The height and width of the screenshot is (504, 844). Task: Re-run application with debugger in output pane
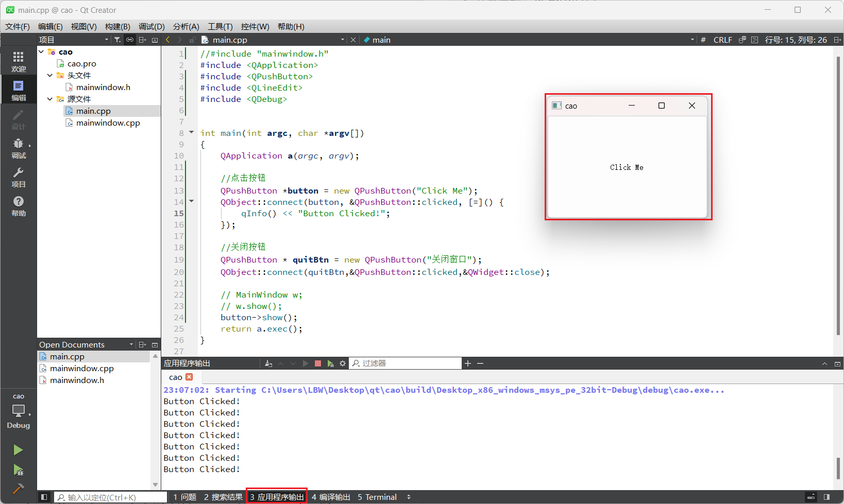pyautogui.click(x=330, y=363)
